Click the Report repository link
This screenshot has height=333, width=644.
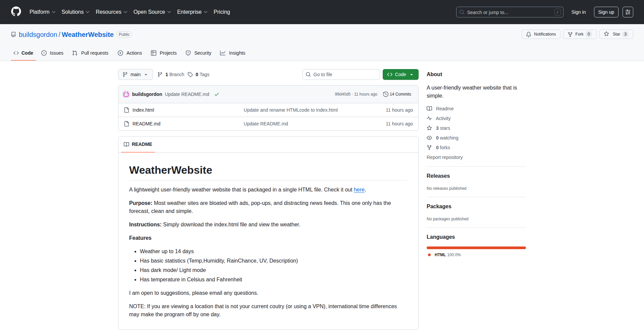coord(444,157)
